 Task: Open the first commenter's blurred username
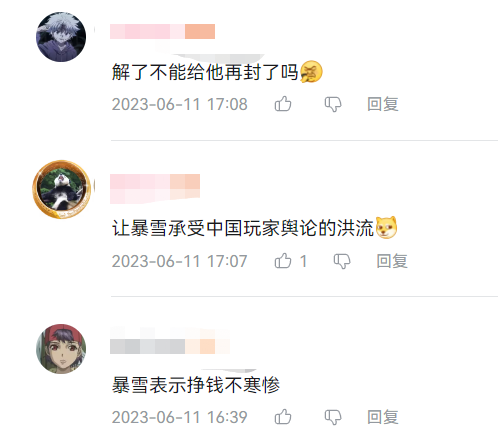162,31
